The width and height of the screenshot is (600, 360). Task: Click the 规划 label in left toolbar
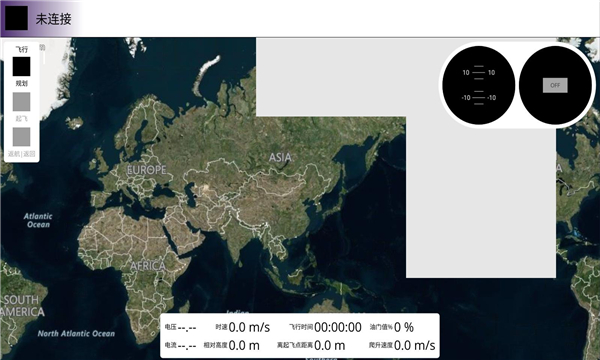[x=21, y=83]
